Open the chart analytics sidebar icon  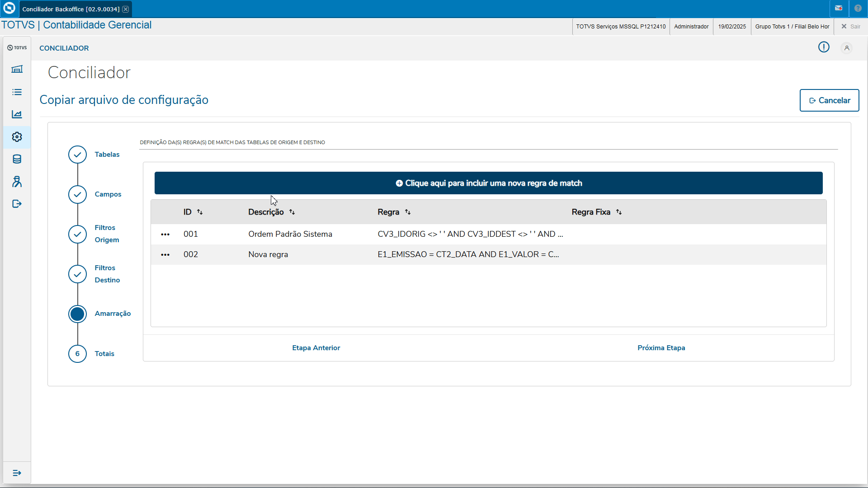(x=17, y=114)
